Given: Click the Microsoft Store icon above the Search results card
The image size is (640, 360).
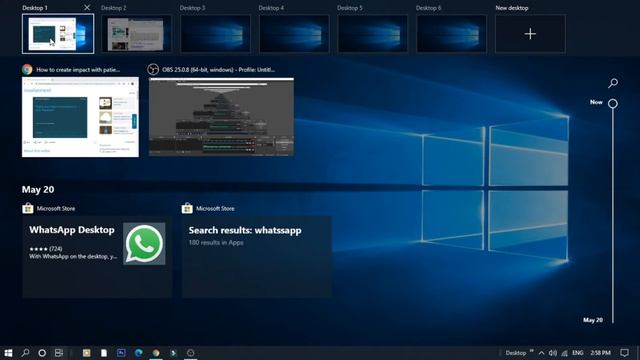Looking at the screenshot, I should (187, 208).
